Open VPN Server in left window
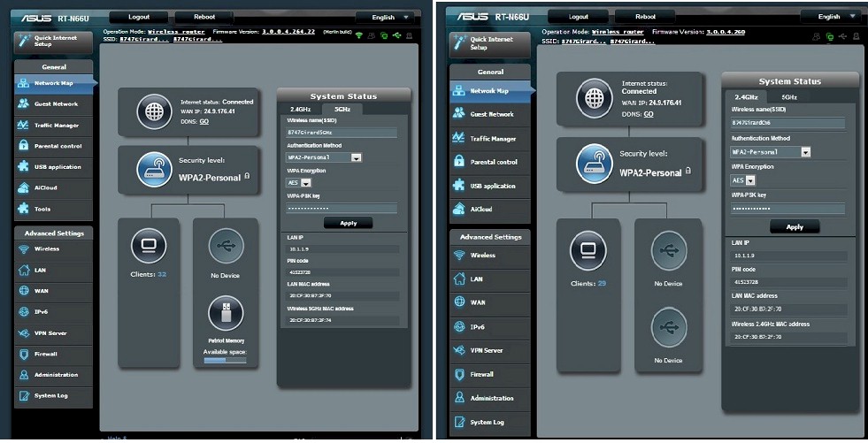 click(54, 333)
